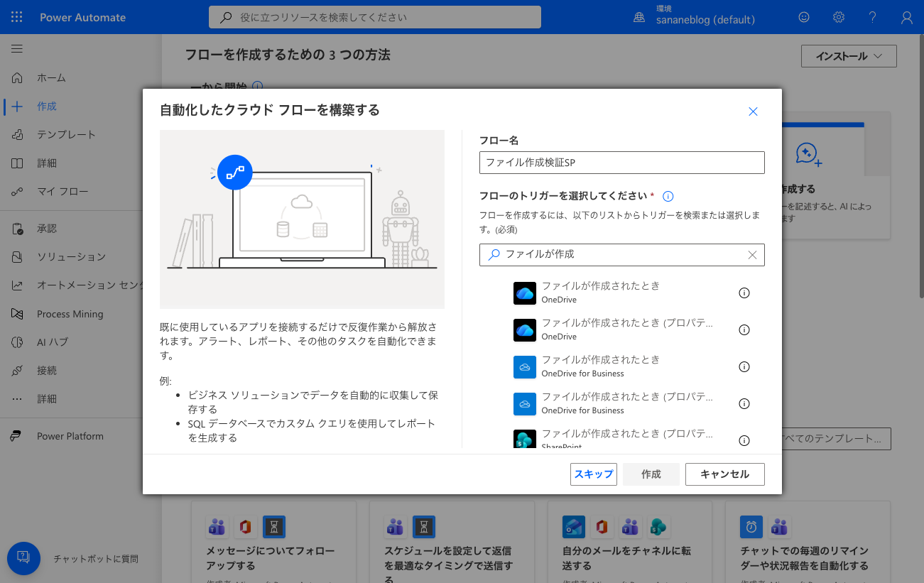This screenshot has width=924, height=583.
Task: Open 自分のメールをチャネルに転送する template card
Action: [x=630, y=543]
